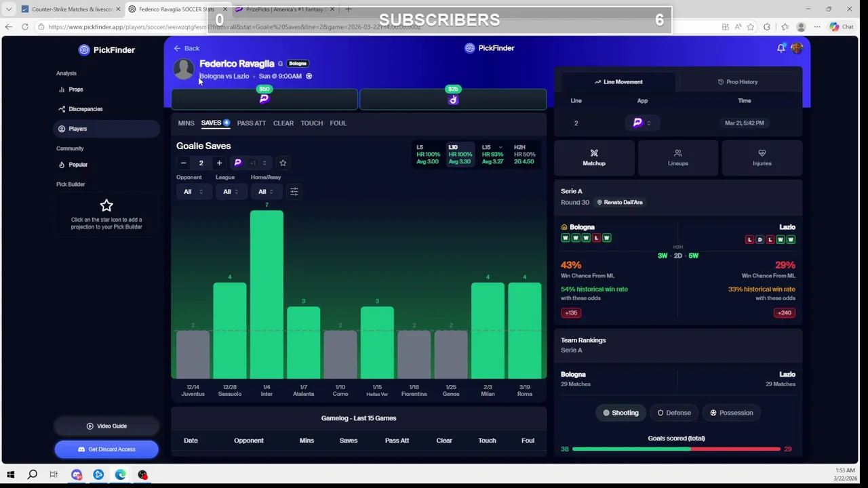Switch to the MINS stat tab
This screenshot has height=488, width=868.
click(x=186, y=123)
